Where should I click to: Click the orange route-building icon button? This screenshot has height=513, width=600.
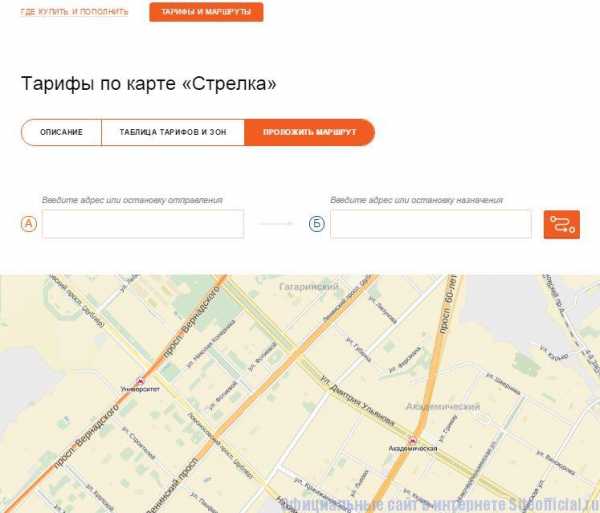coord(561,224)
